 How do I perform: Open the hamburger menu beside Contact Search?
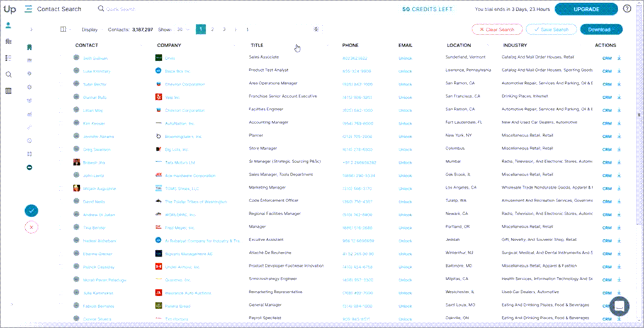point(28,9)
